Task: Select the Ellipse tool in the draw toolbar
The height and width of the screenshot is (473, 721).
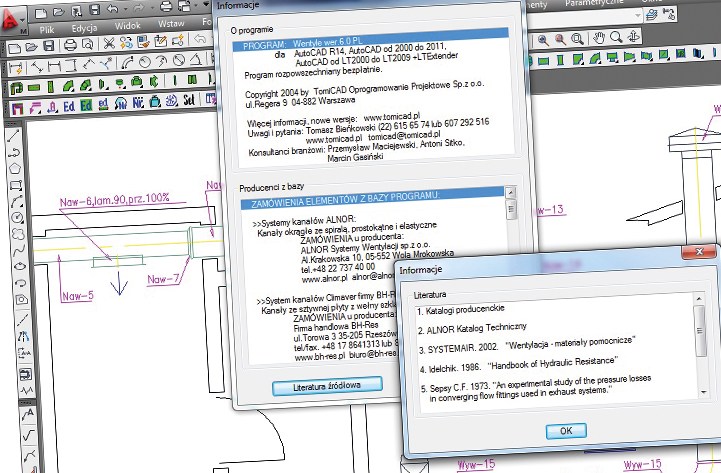Action: point(20,267)
